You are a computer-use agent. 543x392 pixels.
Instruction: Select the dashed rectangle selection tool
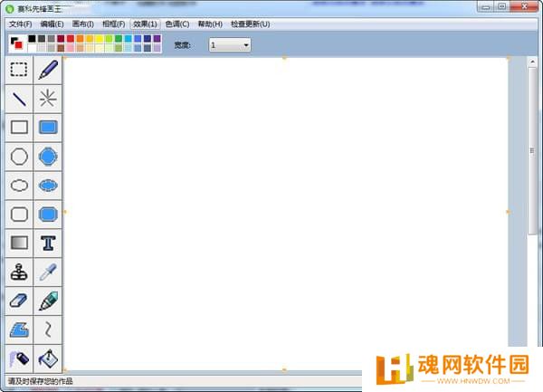tap(19, 70)
